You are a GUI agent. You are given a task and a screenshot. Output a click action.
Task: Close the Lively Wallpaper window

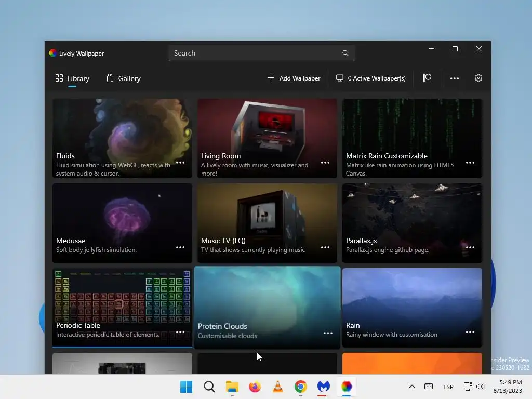(478, 49)
